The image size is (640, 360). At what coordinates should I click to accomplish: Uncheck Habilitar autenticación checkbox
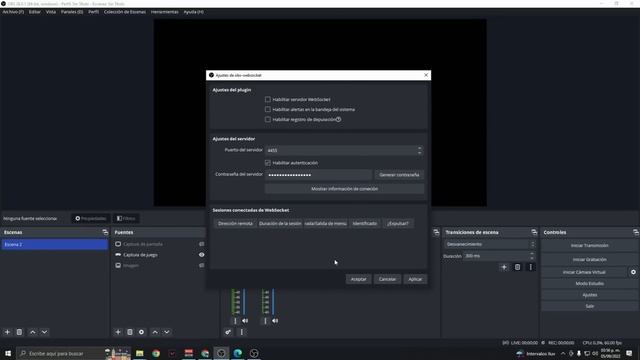click(x=268, y=163)
